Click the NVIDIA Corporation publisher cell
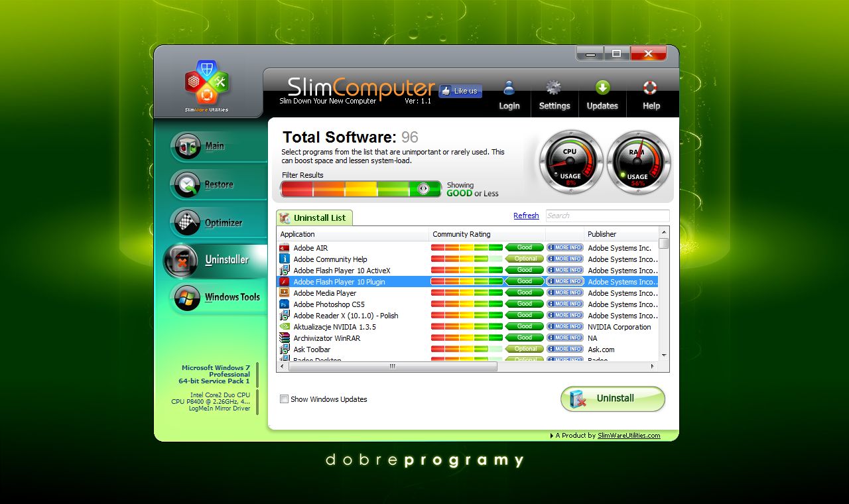The image size is (849, 504). point(620,327)
